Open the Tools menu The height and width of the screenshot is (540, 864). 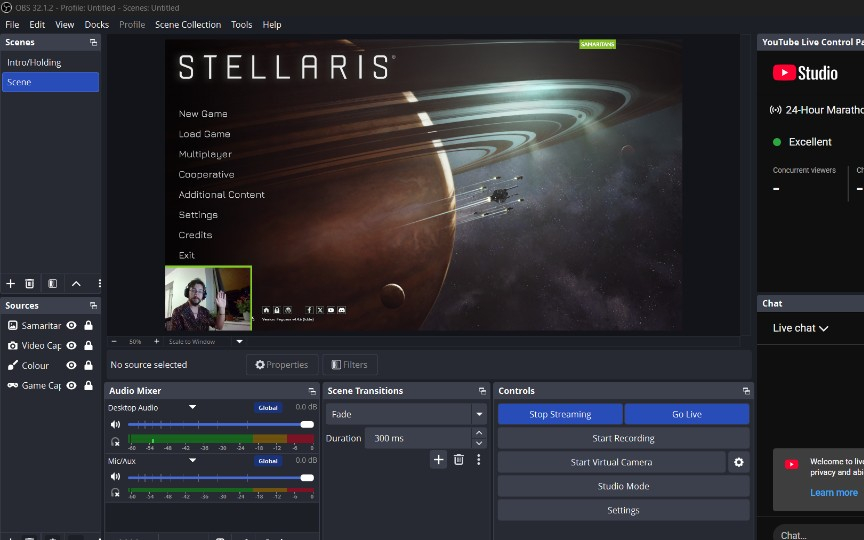pos(241,25)
